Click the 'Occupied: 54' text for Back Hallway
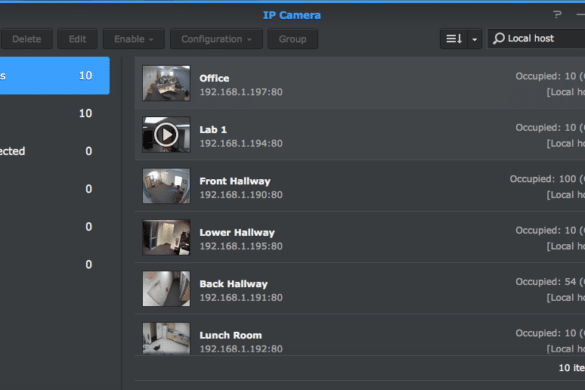This screenshot has width=585, height=390. coord(546,282)
